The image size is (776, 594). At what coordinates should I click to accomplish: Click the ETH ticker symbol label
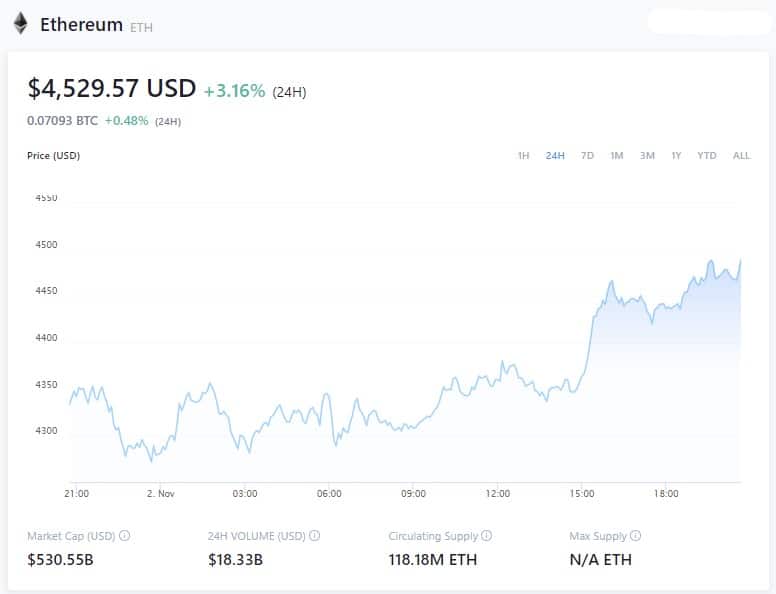coord(141,27)
